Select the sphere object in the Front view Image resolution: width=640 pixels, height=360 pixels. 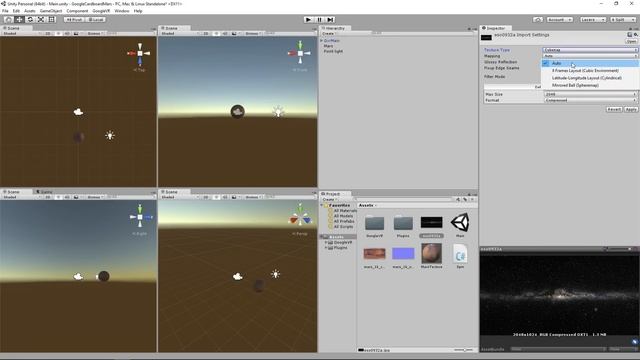pyautogui.click(x=238, y=111)
